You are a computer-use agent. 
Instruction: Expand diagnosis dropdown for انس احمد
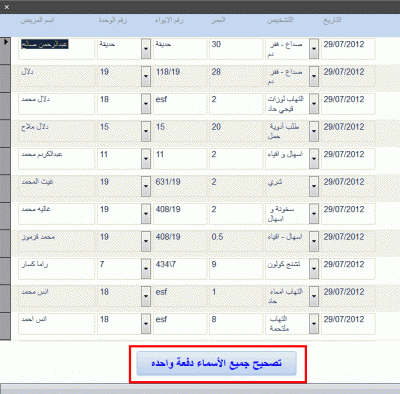(x=314, y=324)
